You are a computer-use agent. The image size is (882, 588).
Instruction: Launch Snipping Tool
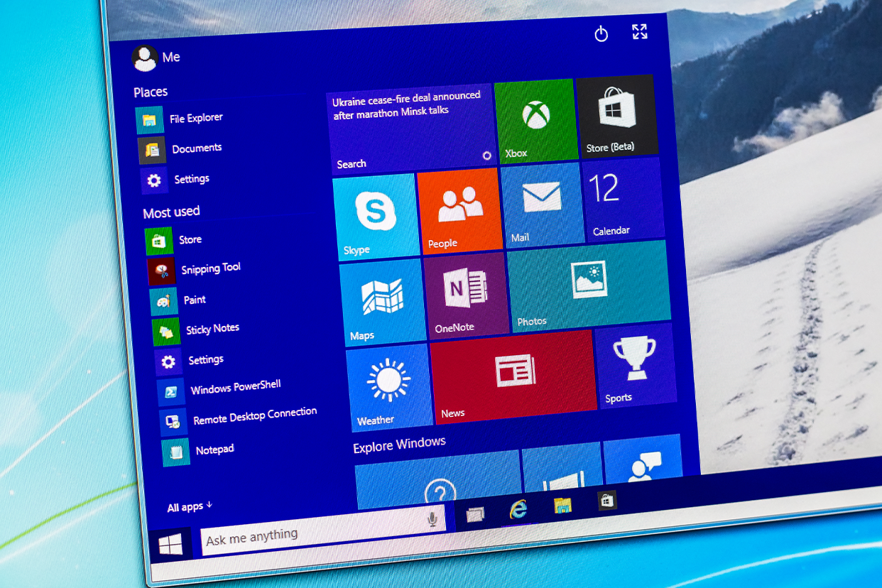[x=195, y=270]
